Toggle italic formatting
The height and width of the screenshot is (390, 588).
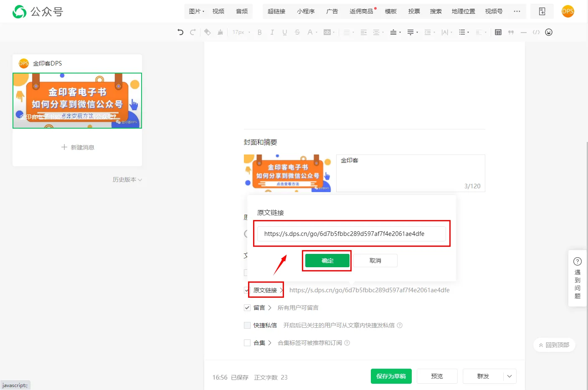(x=272, y=32)
